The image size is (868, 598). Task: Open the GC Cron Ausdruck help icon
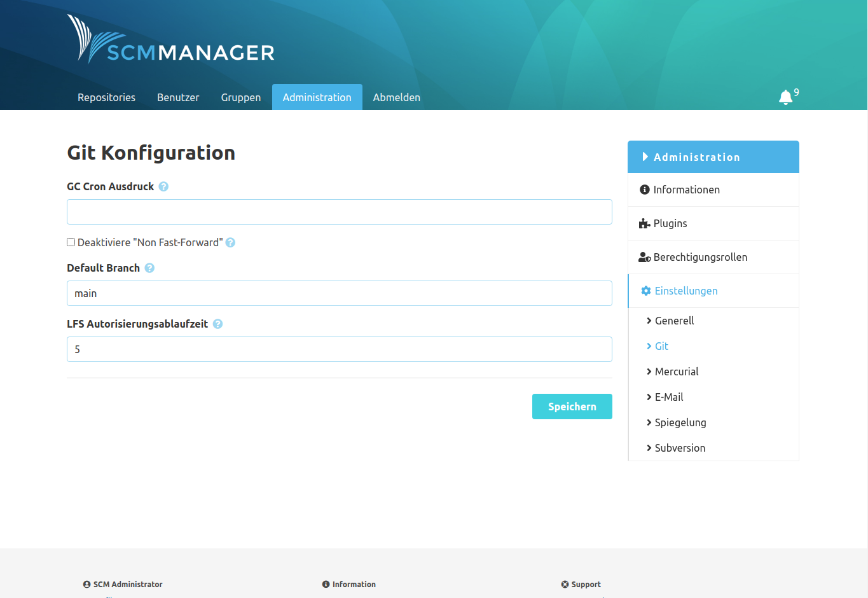click(163, 186)
